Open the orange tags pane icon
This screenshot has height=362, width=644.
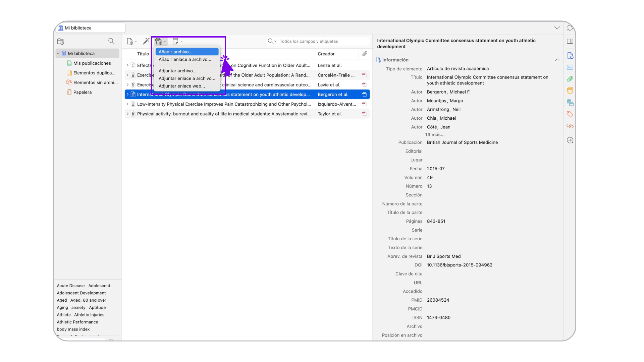[x=570, y=114]
